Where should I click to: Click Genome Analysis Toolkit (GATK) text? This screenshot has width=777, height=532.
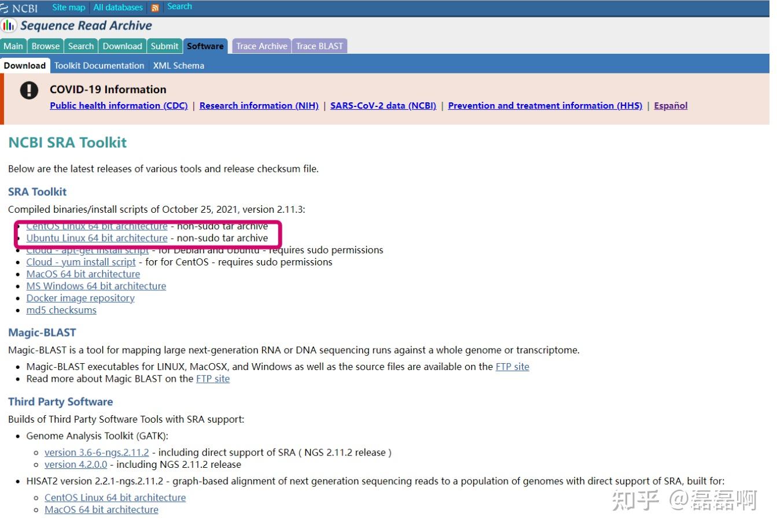[97, 437]
